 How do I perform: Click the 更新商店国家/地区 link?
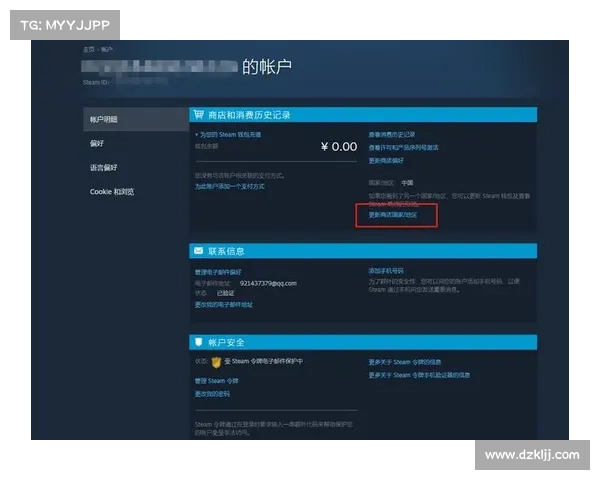[393, 215]
